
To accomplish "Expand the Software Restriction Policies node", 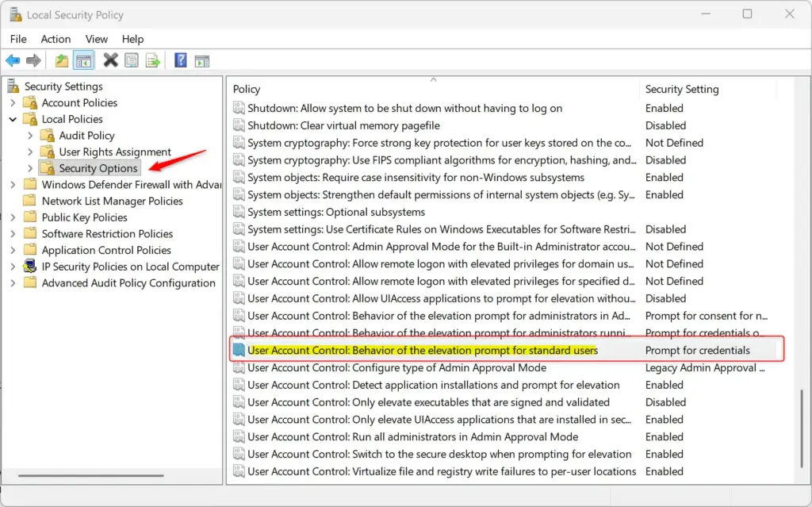I will (x=13, y=234).
